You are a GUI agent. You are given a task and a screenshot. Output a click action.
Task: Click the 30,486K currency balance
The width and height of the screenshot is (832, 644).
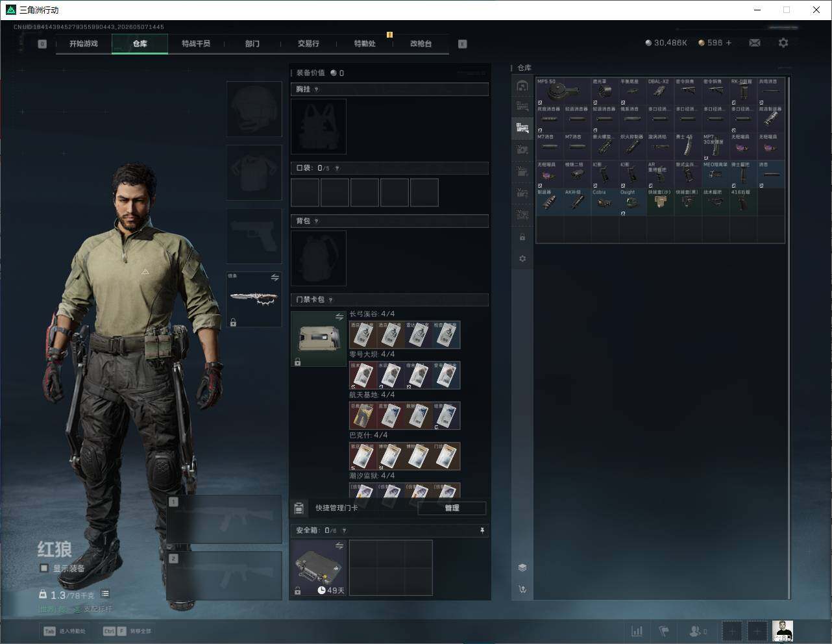667,43
